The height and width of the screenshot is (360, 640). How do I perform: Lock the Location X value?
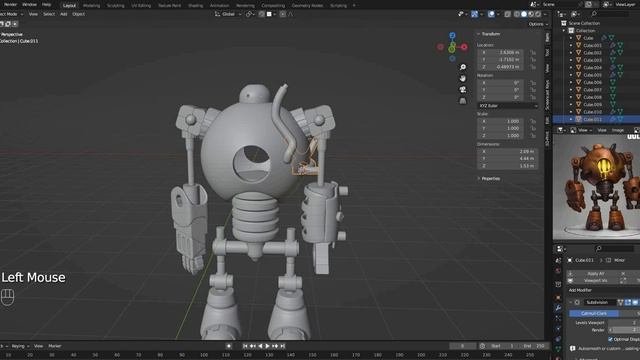tap(533, 52)
